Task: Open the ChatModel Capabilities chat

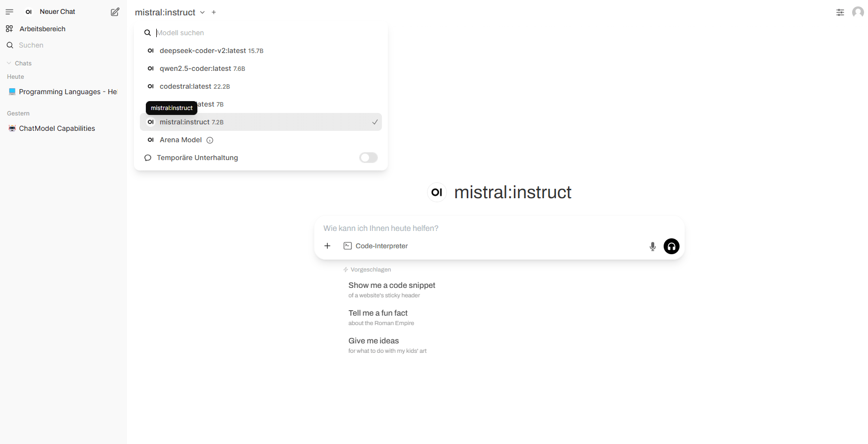Action: tap(57, 128)
